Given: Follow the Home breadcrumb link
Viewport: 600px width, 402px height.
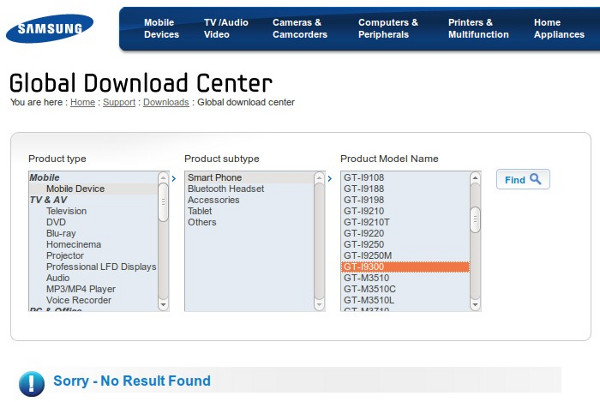Looking at the screenshot, I should click(83, 102).
